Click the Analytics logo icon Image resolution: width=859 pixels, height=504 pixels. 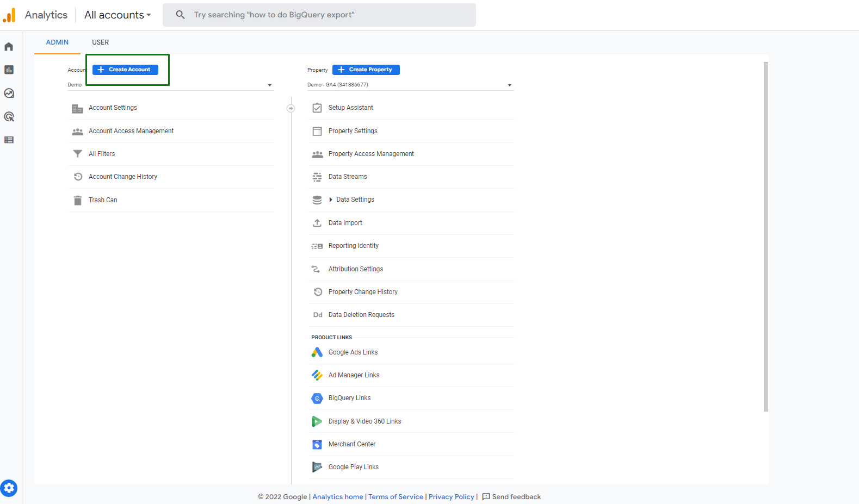coord(9,15)
